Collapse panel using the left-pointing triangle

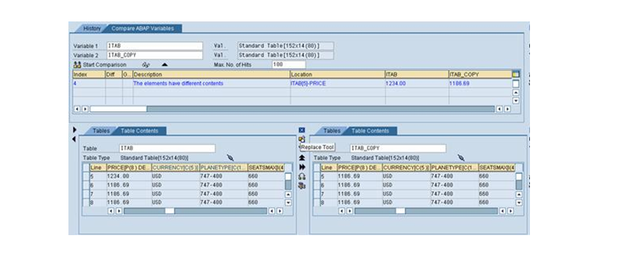click(x=74, y=139)
